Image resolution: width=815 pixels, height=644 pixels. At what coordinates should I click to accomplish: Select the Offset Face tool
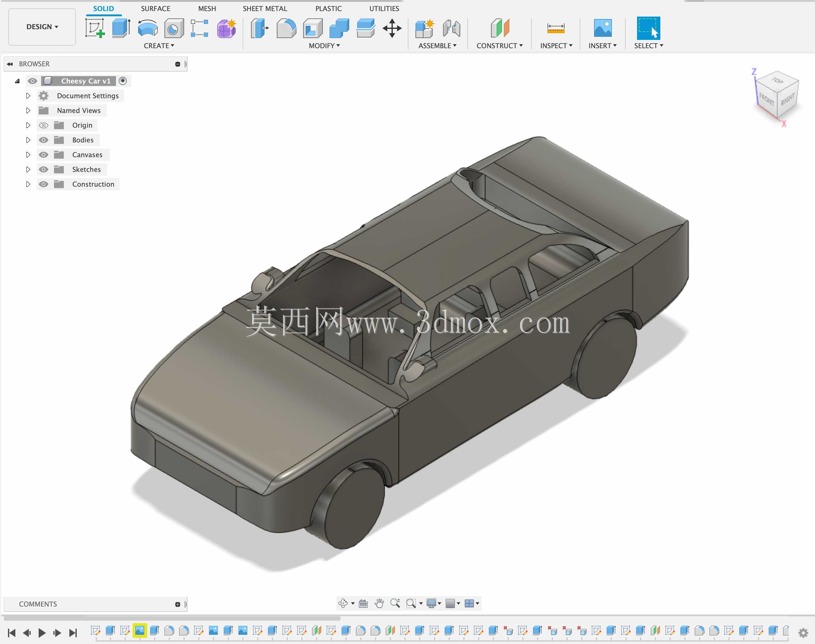(365, 28)
